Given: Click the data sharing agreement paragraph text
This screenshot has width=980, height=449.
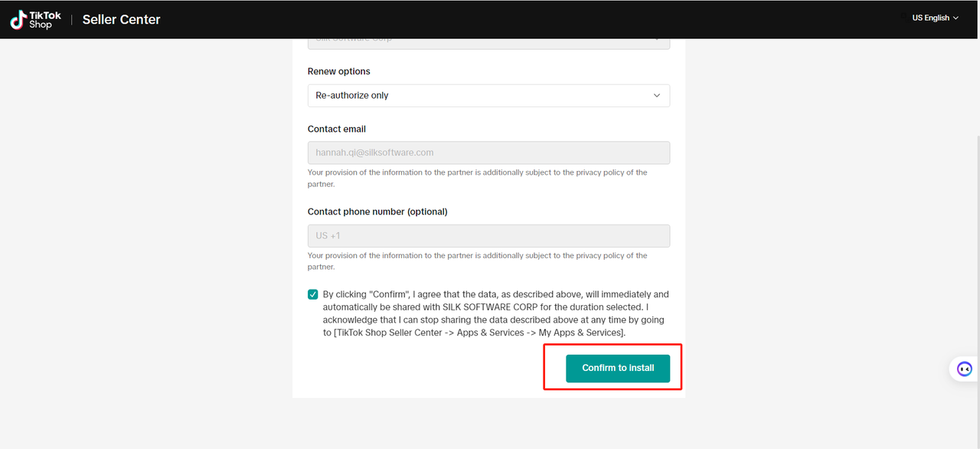Looking at the screenshot, I should (x=494, y=313).
